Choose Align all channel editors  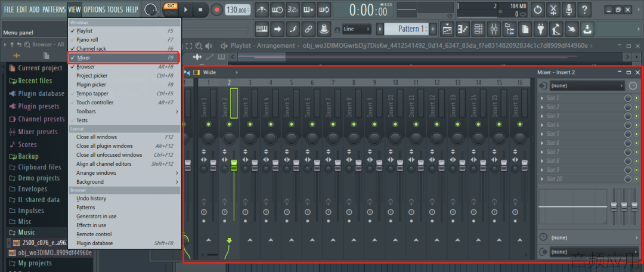[x=123, y=164]
